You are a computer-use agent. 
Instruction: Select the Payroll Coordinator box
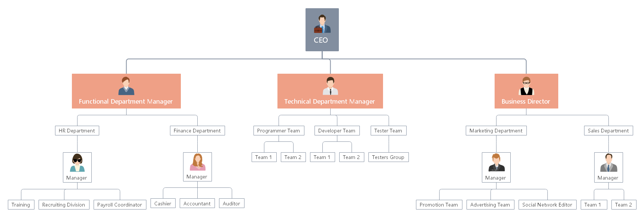click(120, 205)
